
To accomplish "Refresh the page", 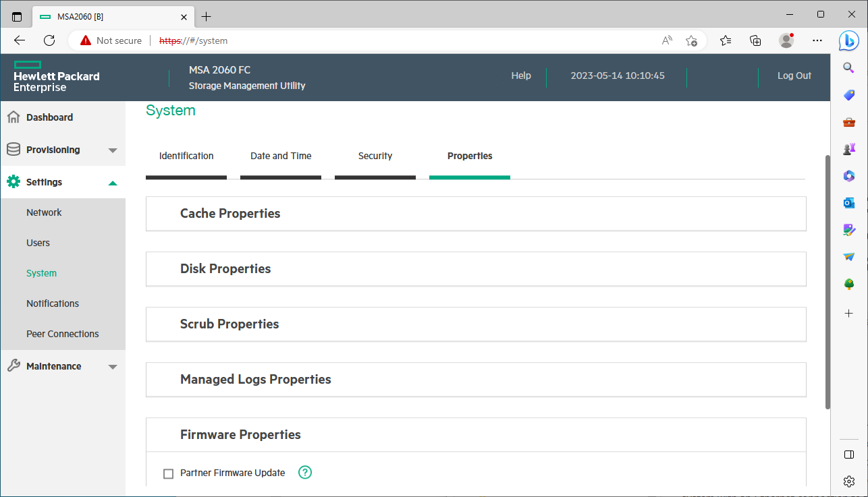I will point(49,40).
